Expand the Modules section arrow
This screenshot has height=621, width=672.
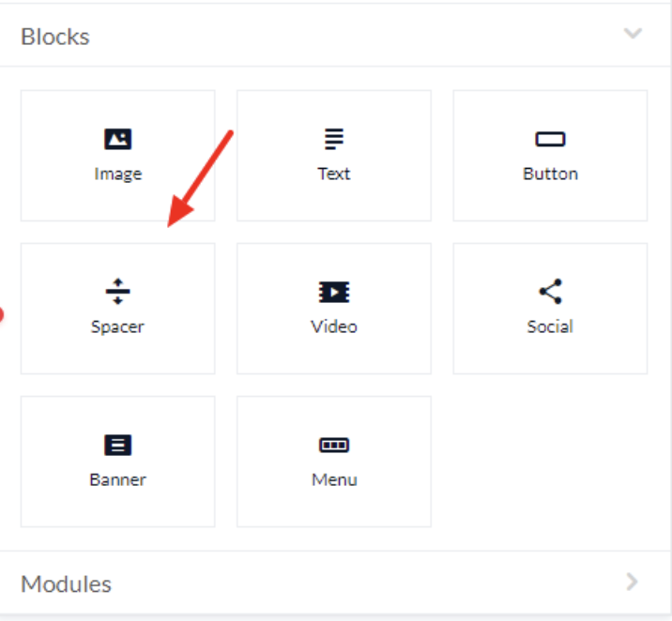point(633,582)
